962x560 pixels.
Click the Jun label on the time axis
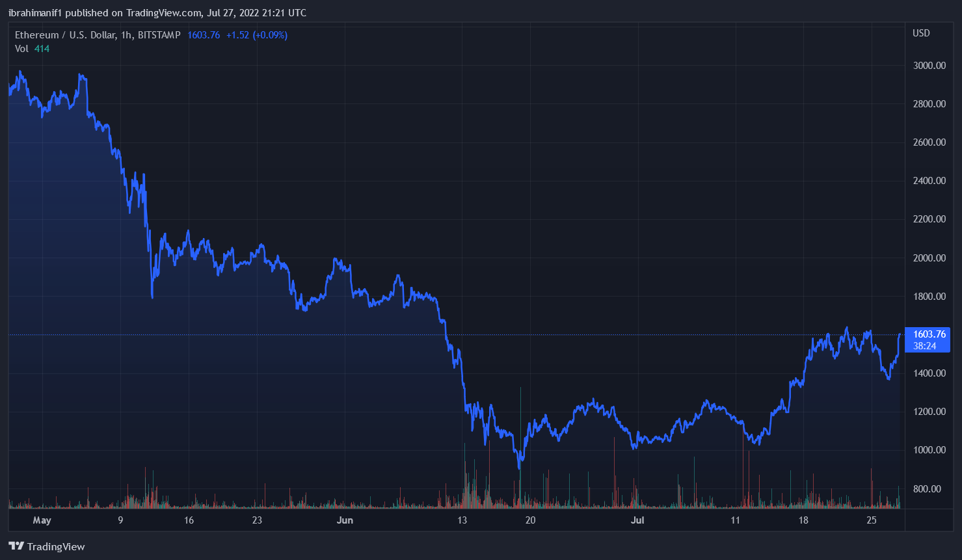point(345,520)
